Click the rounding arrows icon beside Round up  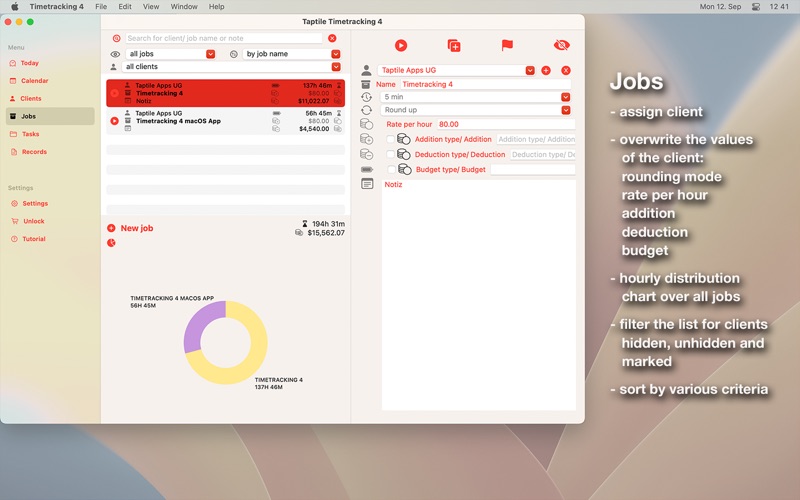pos(366,110)
